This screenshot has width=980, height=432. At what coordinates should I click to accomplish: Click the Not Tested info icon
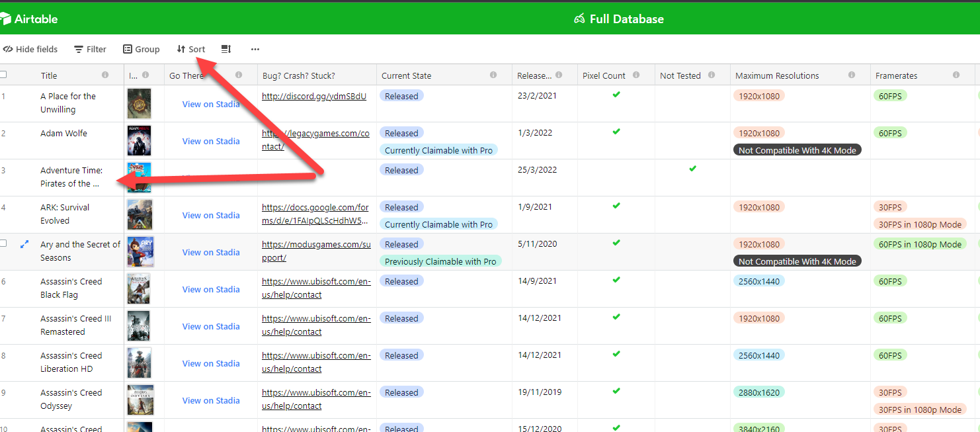[x=712, y=75]
